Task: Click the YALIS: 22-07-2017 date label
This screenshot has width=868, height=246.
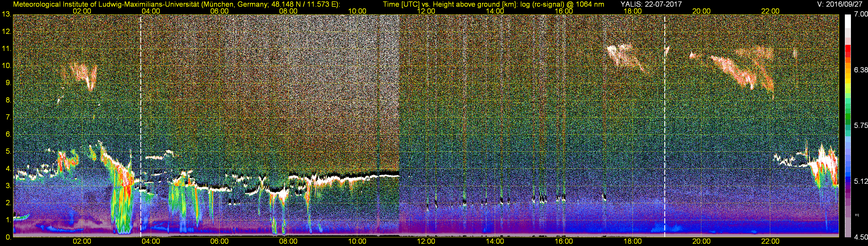Action: coord(651,4)
